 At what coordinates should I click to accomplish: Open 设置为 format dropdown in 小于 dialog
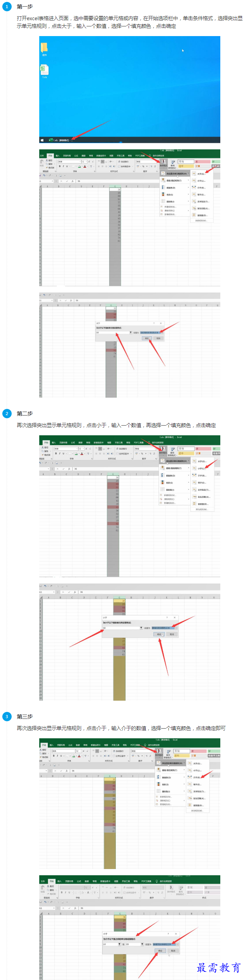coord(164,628)
